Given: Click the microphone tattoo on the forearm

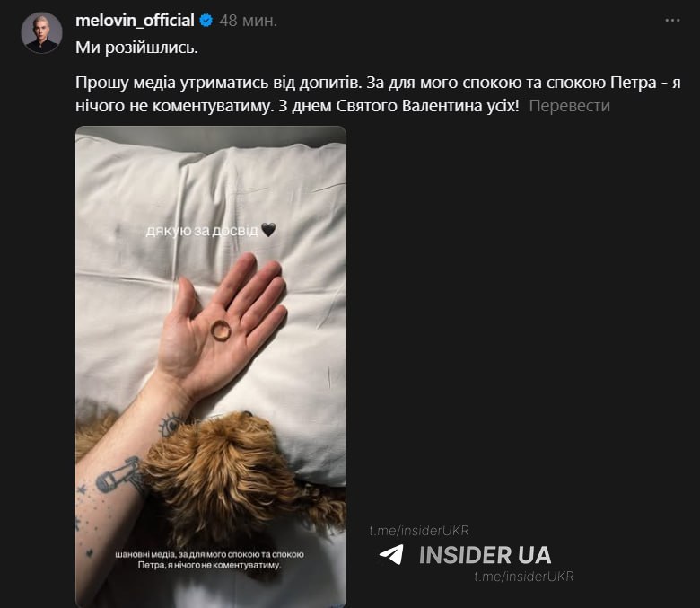Looking at the screenshot, I should click(119, 476).
